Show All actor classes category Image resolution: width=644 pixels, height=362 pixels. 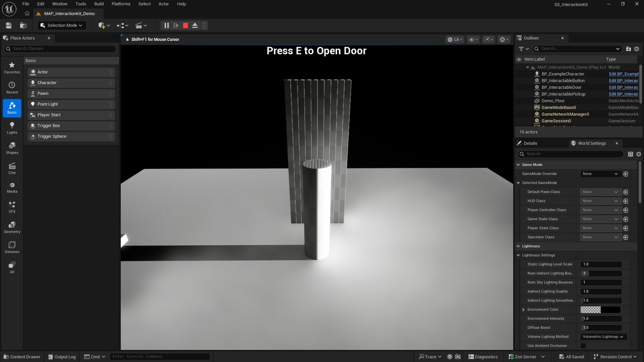click(12, 267)
